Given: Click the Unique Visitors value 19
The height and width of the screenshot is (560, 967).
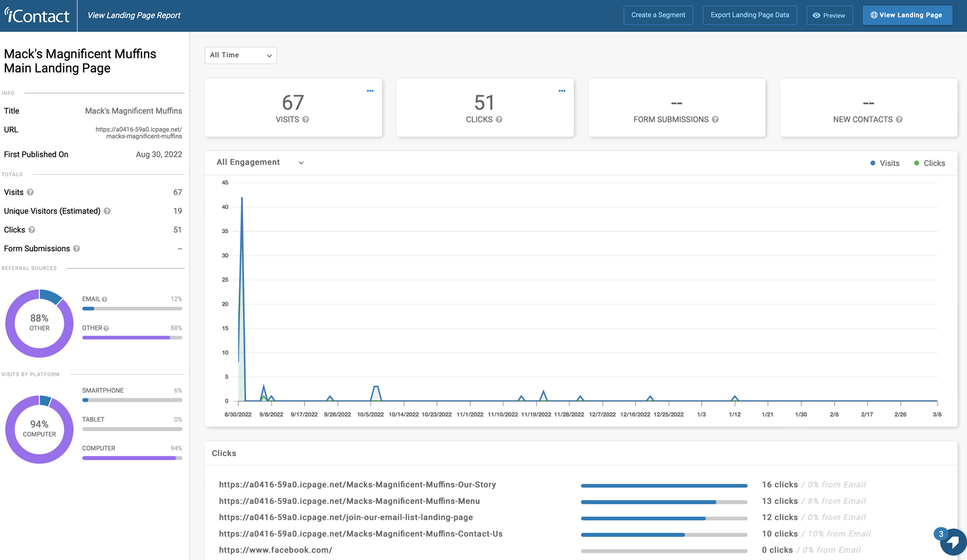Looking at the screenshot, I should pyautogui.click(x=178, y=211).
